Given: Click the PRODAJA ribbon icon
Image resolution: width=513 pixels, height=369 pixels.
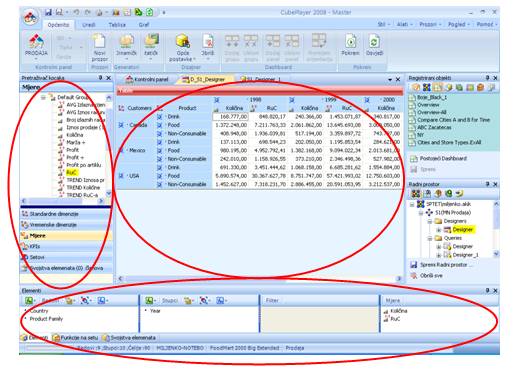Looking at the screenshot, I should (36, 41).
